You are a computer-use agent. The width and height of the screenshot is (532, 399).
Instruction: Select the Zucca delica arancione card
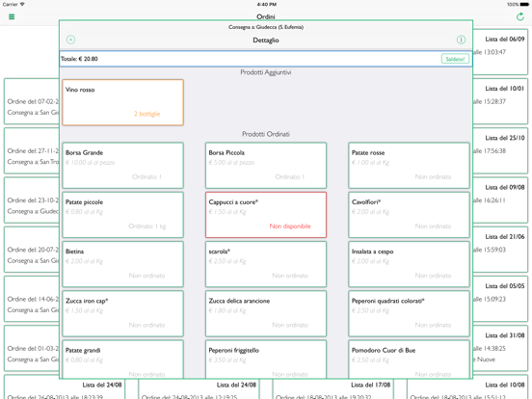(x=266, y=313)
